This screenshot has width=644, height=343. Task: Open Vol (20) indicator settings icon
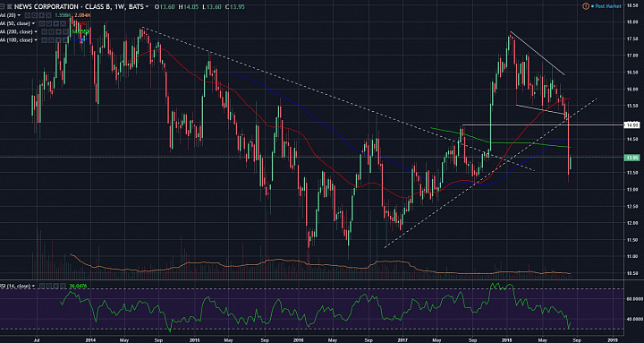coord(35,15)
